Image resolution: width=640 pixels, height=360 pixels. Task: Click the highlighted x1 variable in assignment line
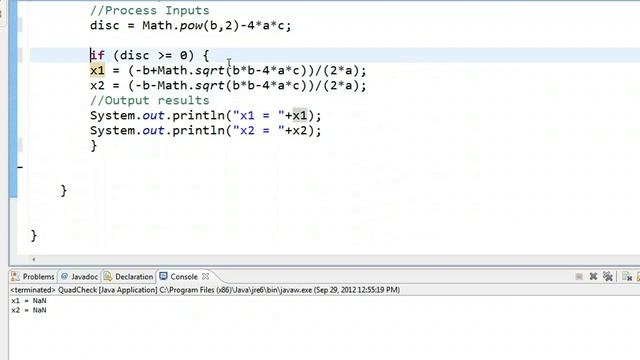[x=97, y=70]
